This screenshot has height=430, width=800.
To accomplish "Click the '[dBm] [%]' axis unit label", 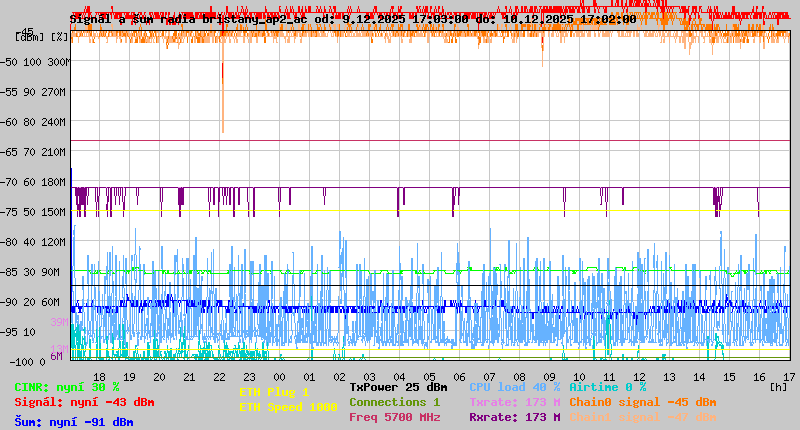I will pos(42,37).
